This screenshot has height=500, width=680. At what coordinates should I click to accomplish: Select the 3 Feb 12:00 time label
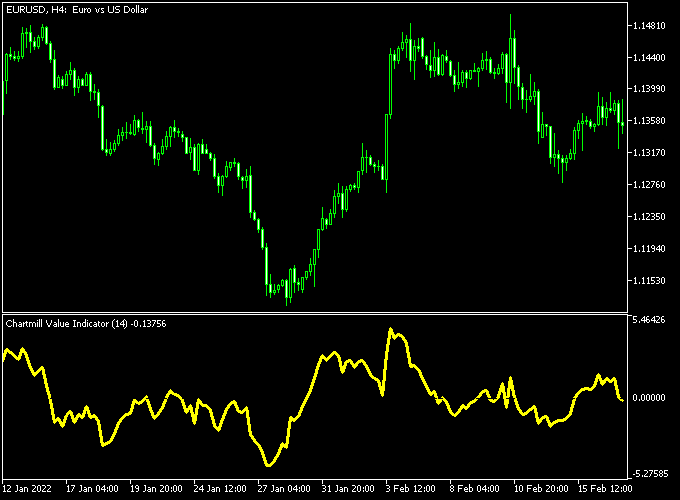pyautogui.click(x=411, y=489)
